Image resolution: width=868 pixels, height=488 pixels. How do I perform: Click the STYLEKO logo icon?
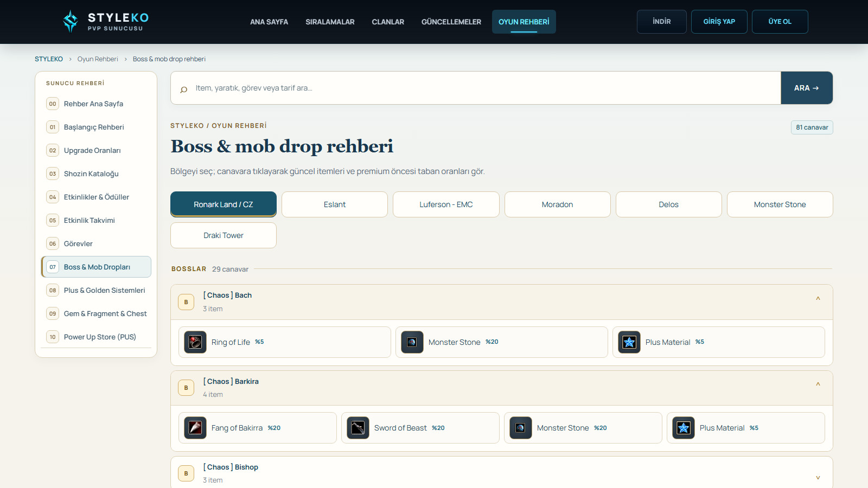71,22
